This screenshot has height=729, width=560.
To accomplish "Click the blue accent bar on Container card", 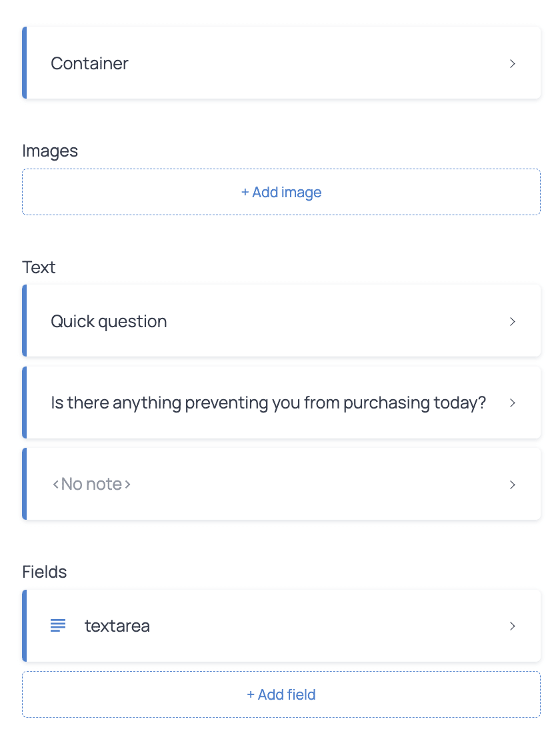I will [24, 63].
